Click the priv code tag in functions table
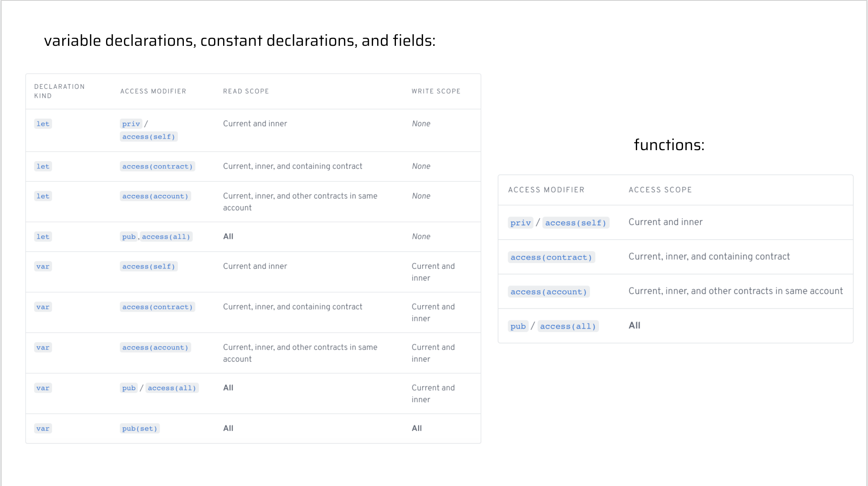The image size is (868, 486). [520, 223]
